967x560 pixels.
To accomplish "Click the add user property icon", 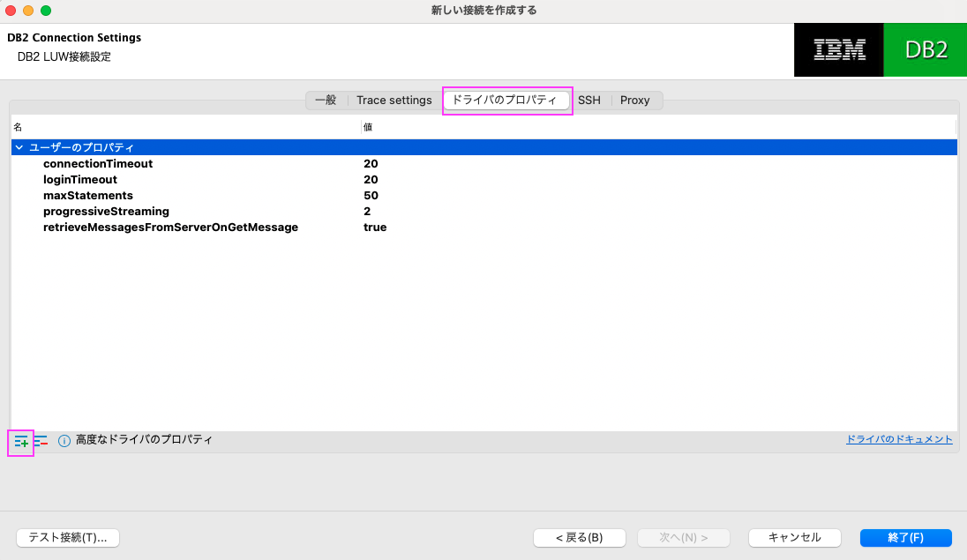I will pos(21,442).
